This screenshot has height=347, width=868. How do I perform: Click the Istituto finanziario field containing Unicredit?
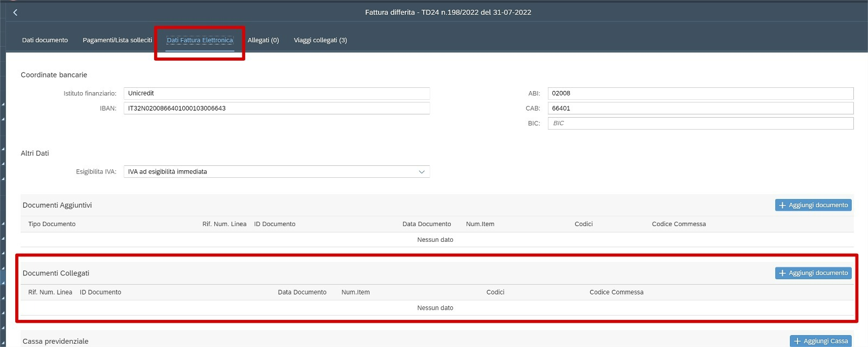click(276, 93)
